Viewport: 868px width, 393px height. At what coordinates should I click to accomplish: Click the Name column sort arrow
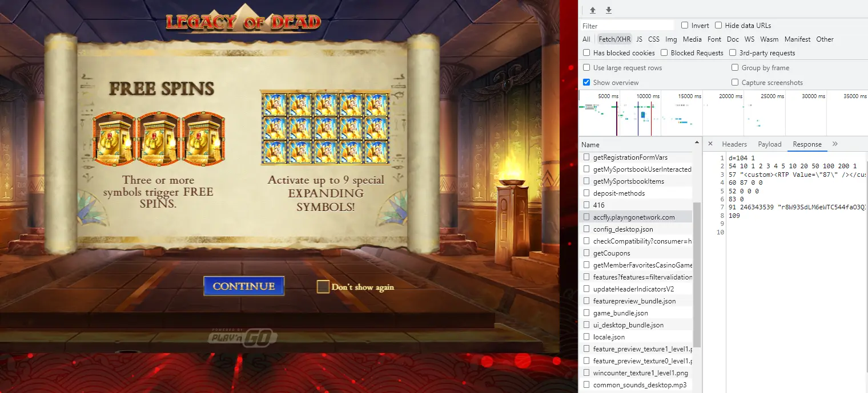[x=697, y=141]
